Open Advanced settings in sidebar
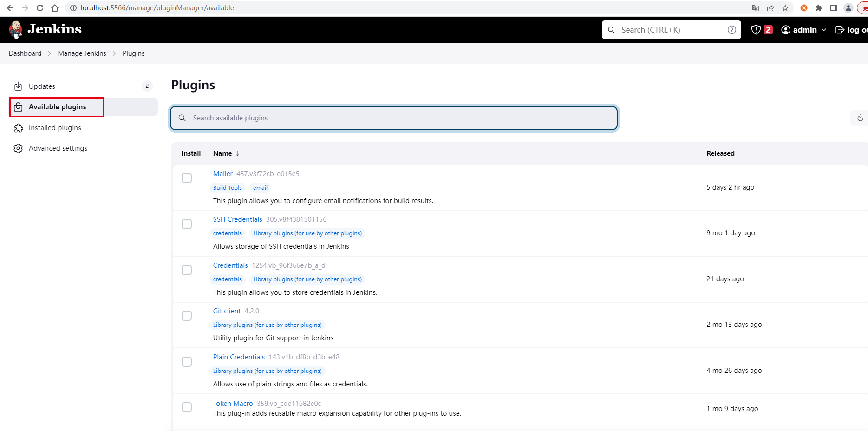Viewport: 868px width, 431px height. 84,148
